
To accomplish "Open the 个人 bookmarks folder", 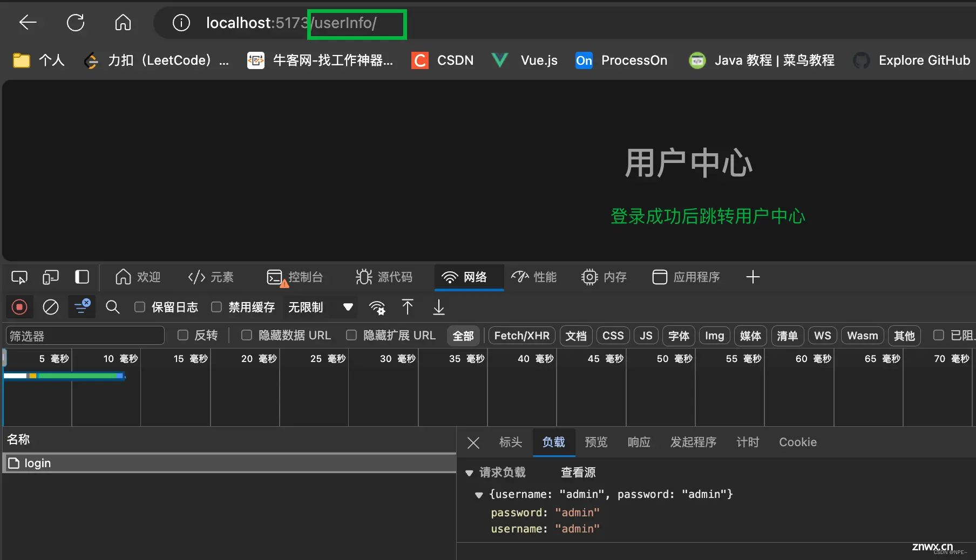I will [x=39, y=60].
